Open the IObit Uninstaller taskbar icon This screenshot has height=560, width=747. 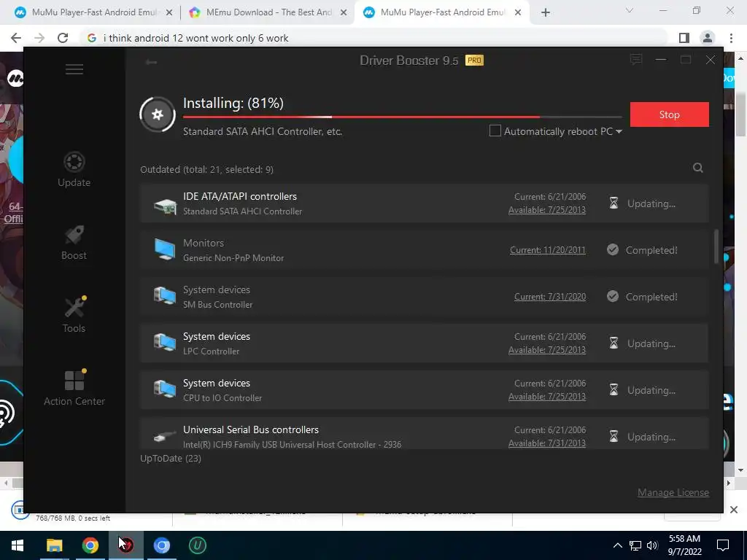197,545
